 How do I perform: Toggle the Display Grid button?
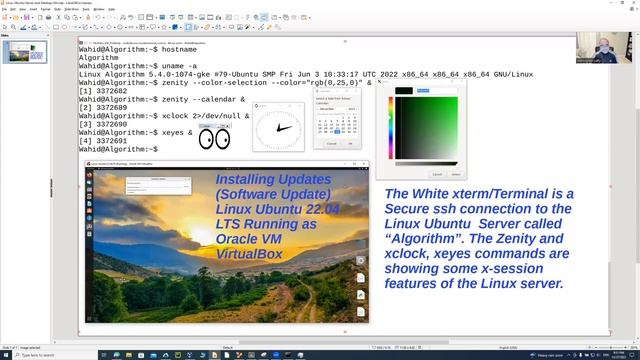click(140, 18)
